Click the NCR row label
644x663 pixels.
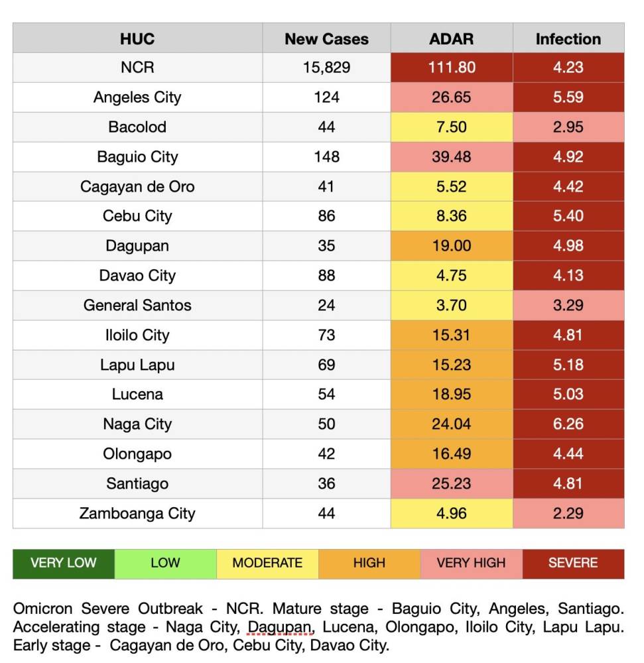137,68
